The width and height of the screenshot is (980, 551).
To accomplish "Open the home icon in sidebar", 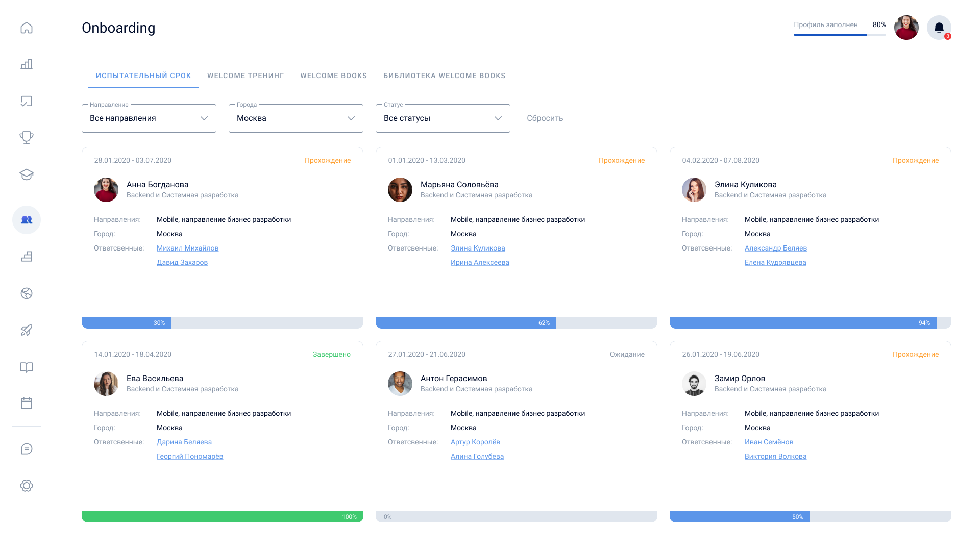I will coord(27,28).
